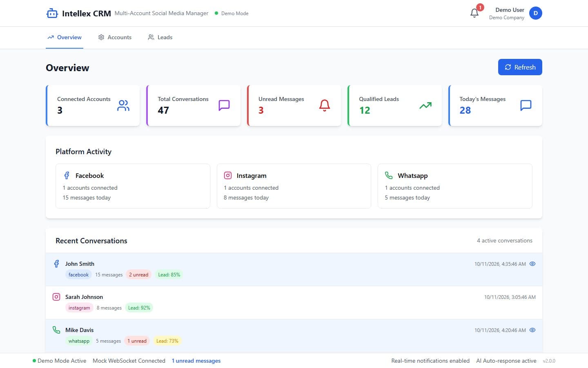Image resolution: width=588 pixels, height=368 pixels.
Task: Click the Intellex CRM robot logo icon
Action: coord(52,13)
